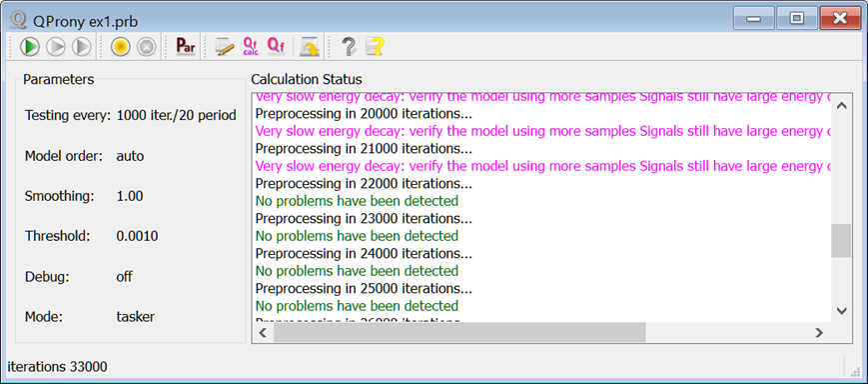Image resolution: width=868 pixels, height=384 pixels.
Task: Click the grey stop X icon
Action: click(x=146, y=47)
